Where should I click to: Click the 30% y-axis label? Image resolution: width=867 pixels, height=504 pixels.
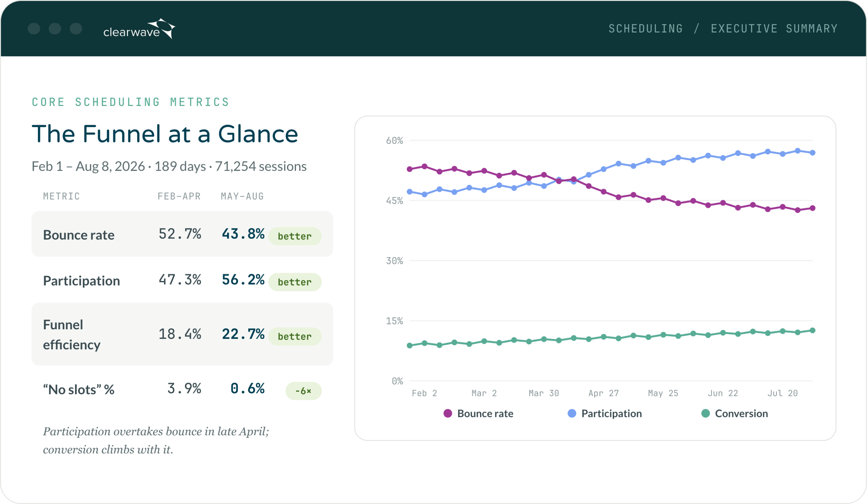coord(394,261)
